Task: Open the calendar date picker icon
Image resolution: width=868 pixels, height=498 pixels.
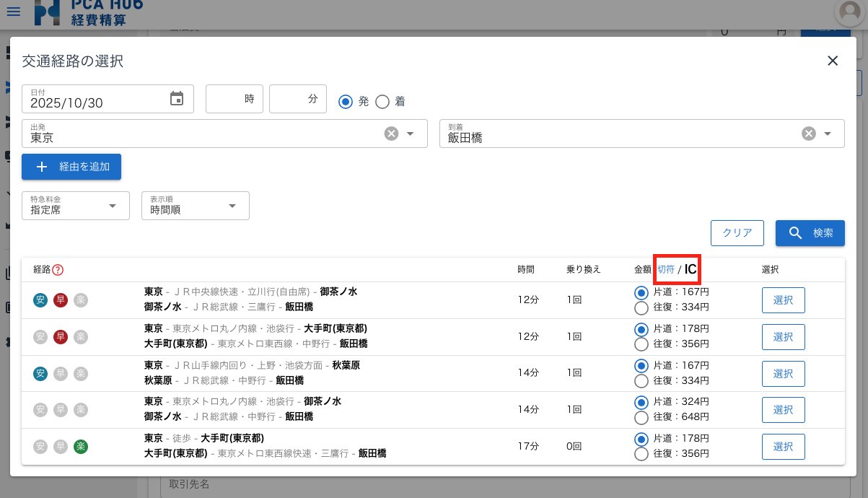Action: 177,99
